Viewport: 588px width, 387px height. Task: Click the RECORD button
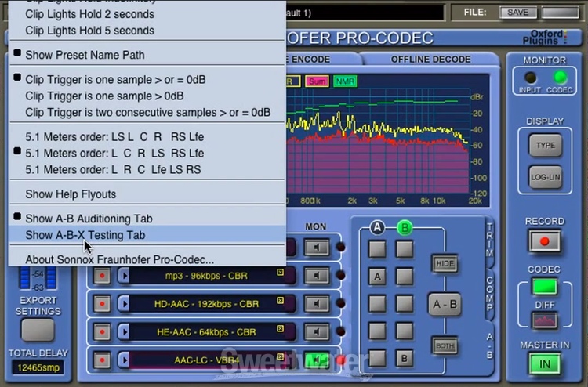click(545, 241)
